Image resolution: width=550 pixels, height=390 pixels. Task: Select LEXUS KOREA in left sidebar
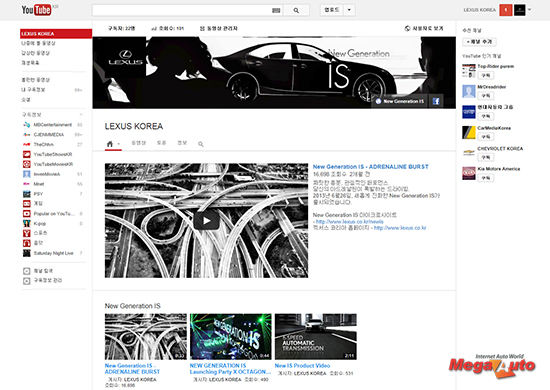(x=56, y=34)
